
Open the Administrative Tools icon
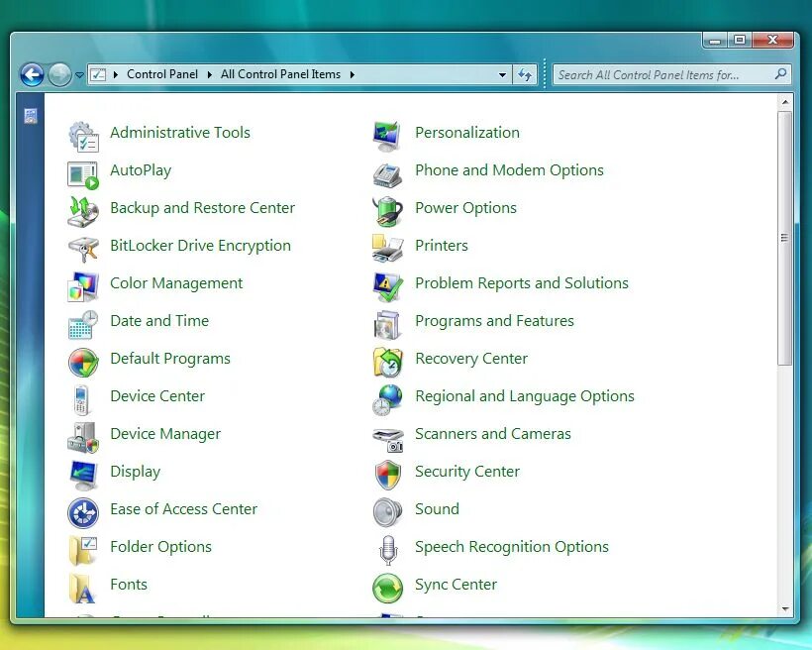tap(83, 137)
